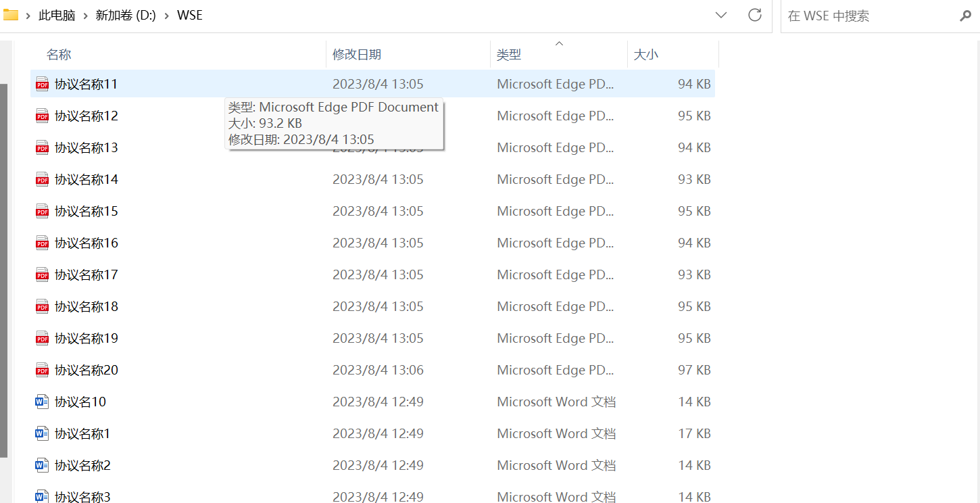Click the 2023/8/4 13:06 date of 协议名称20
Viewport: 980px width, 503px height.
378,370
